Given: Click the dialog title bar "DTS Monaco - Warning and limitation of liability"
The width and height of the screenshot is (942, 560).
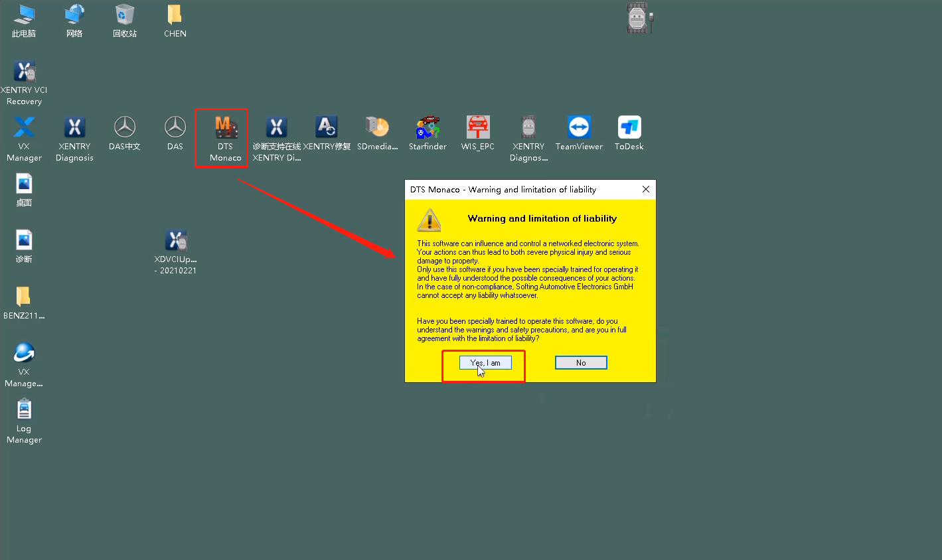Looking at the screenshot, I should pos(503,189).
